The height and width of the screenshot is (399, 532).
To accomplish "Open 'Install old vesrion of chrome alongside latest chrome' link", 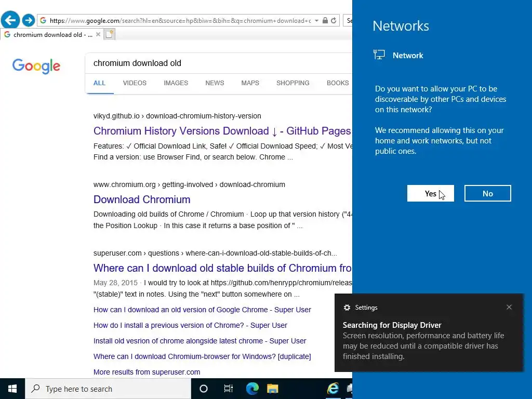I will click(200, 341).
